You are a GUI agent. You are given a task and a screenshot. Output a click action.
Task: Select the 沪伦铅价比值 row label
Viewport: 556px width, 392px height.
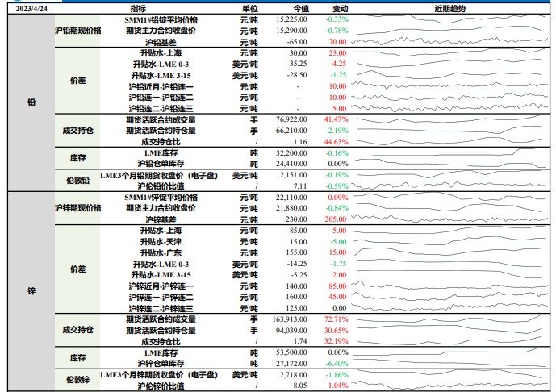[161, 186]
